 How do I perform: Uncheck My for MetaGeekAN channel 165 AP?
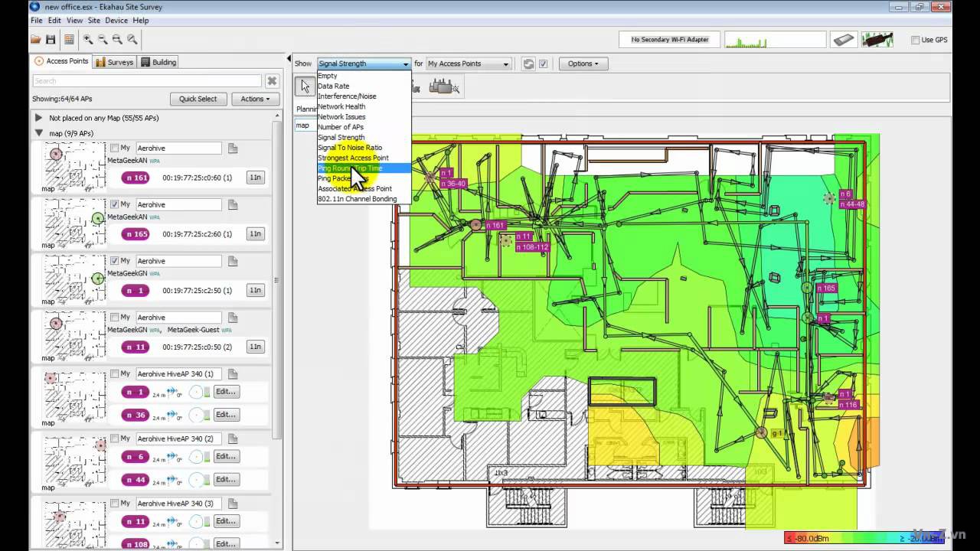coord(114,204)
